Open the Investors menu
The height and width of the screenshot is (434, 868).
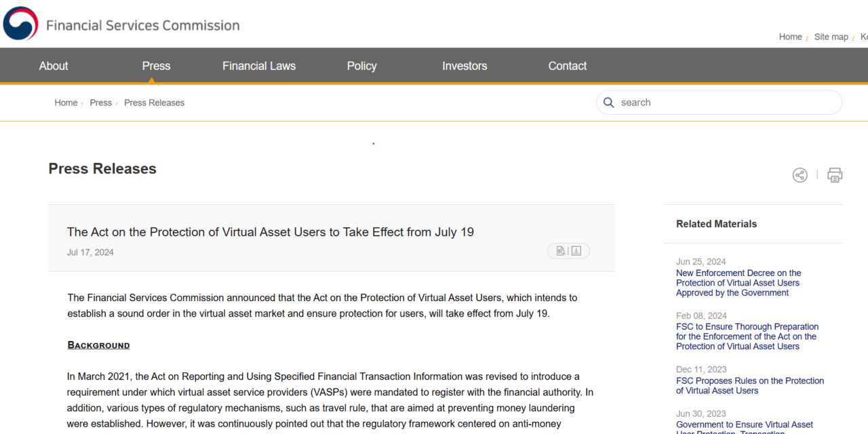pyautogui.click(x=465, y=66)
